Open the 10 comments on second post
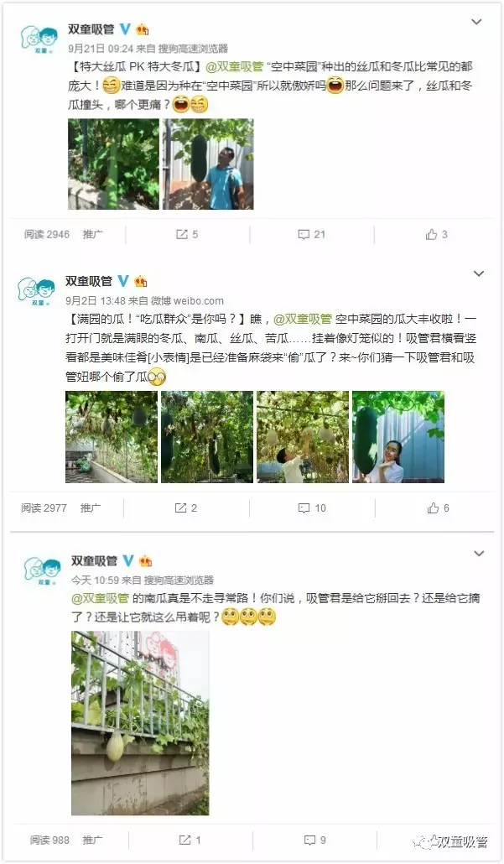This screenshot has width=504, height=864. coord(312,508)
